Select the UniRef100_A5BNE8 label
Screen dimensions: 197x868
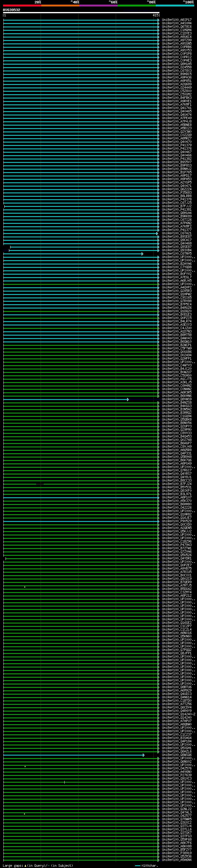pos(176,125)
